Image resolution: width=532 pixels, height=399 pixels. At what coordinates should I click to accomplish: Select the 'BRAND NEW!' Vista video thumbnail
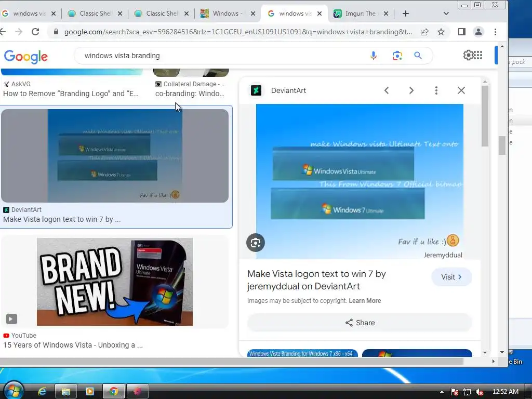pos(115,282)
